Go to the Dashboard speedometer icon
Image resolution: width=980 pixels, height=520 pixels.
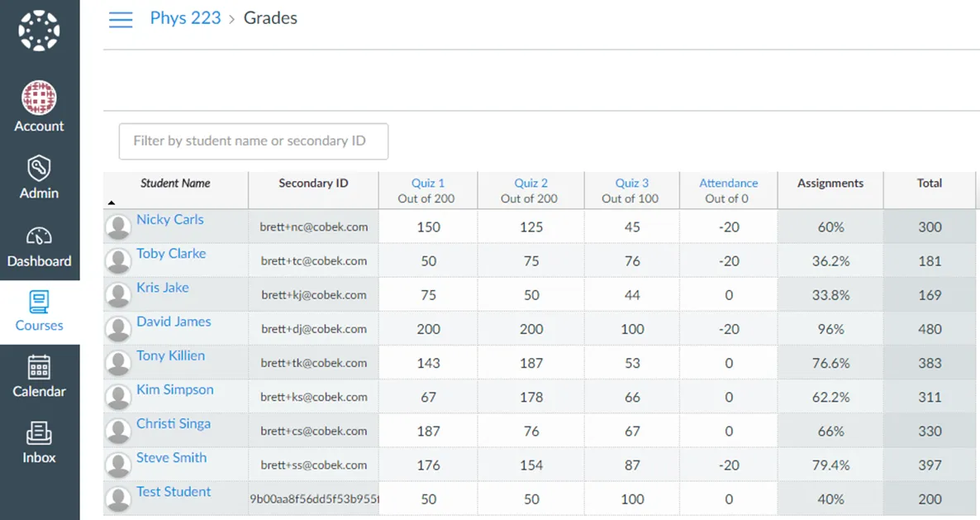click(x=39, y=236)
